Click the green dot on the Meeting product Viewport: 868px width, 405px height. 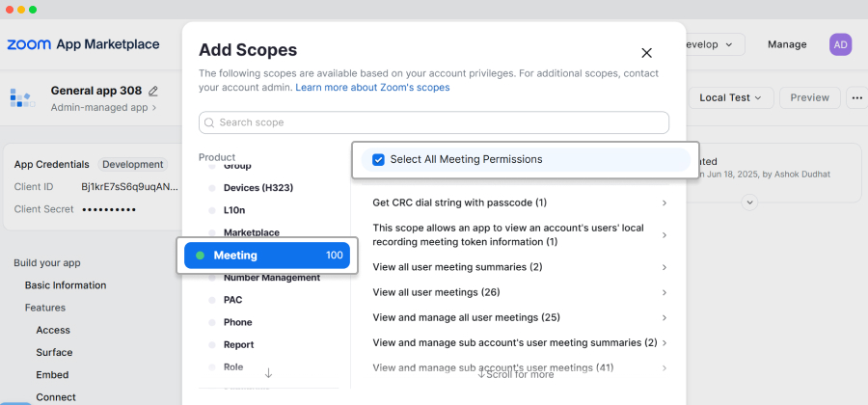tap(201, 256)
